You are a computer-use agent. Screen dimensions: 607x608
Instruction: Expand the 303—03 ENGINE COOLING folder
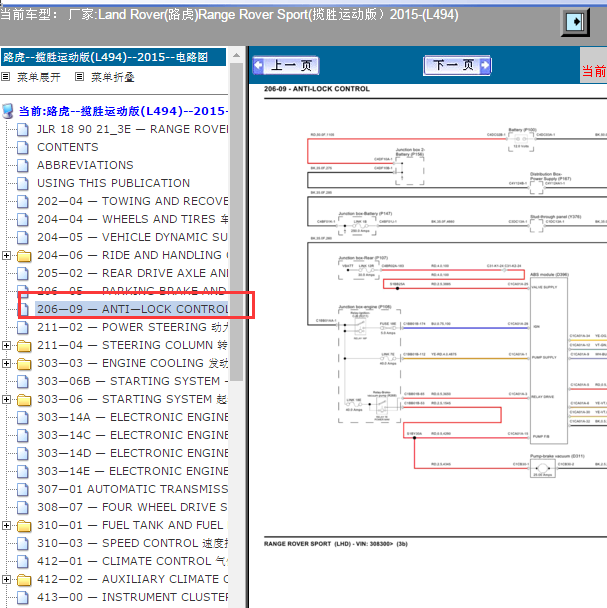click(6, 363)
